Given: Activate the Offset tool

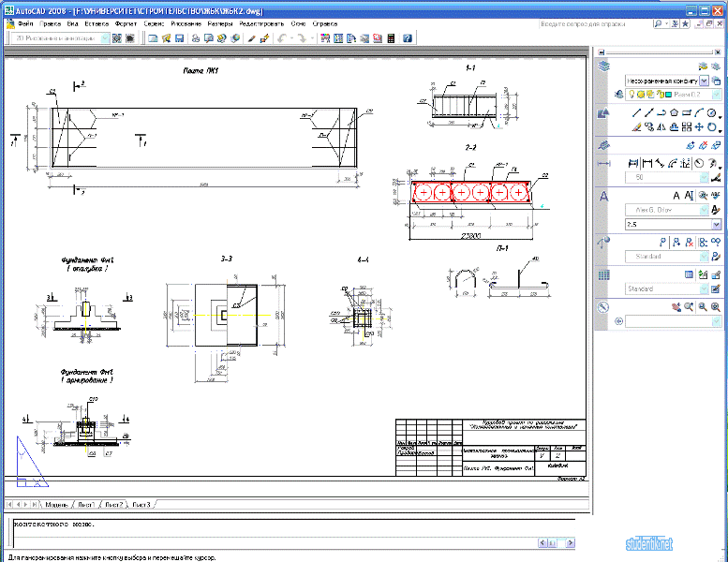Looking at the screenshot, I should (674, 126).
